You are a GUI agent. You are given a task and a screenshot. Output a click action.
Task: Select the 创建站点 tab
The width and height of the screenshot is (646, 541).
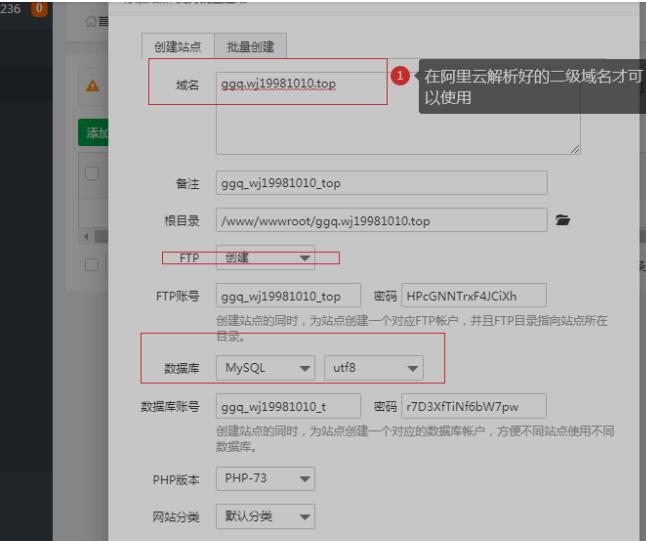[179, 45]
